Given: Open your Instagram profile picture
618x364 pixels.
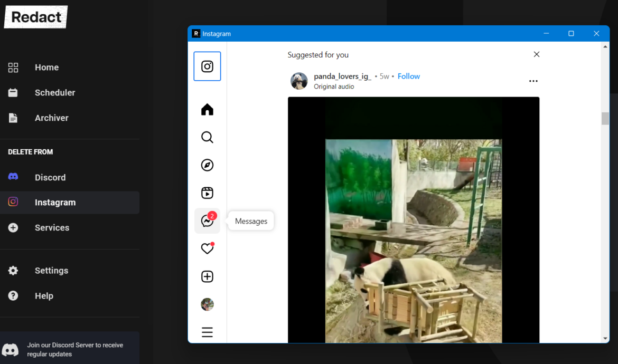Looking at the screenshot, I should click(x=207, y=304).
